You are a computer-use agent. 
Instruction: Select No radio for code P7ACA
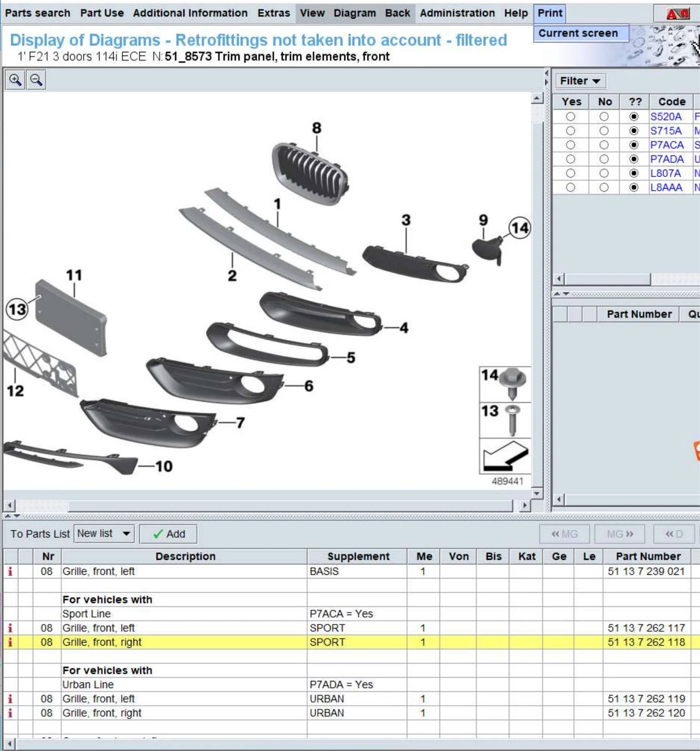[604, 145]
